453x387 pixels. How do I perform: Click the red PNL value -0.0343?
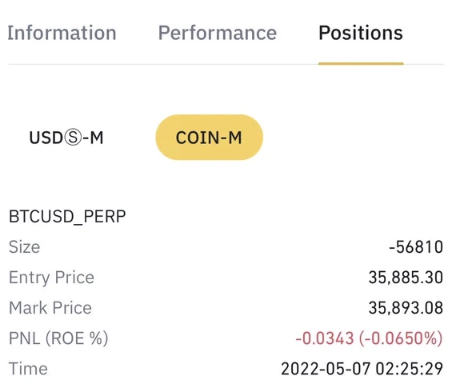pos(325,338)
